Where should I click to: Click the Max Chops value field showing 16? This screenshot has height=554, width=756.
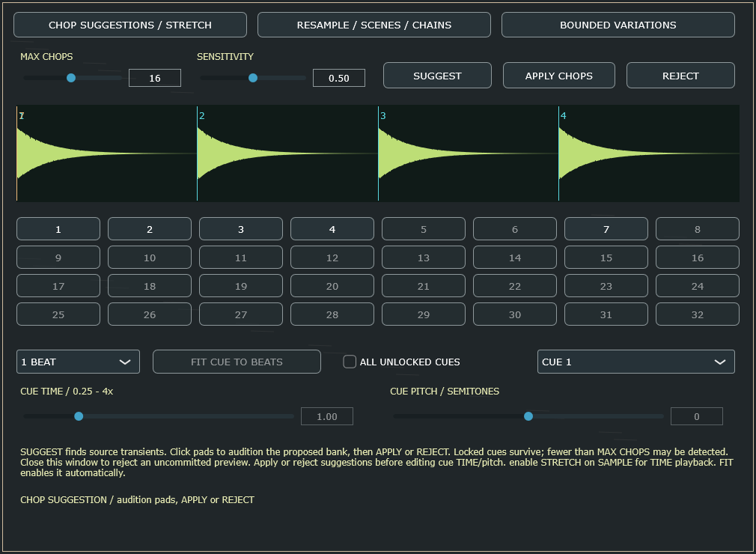155,78
